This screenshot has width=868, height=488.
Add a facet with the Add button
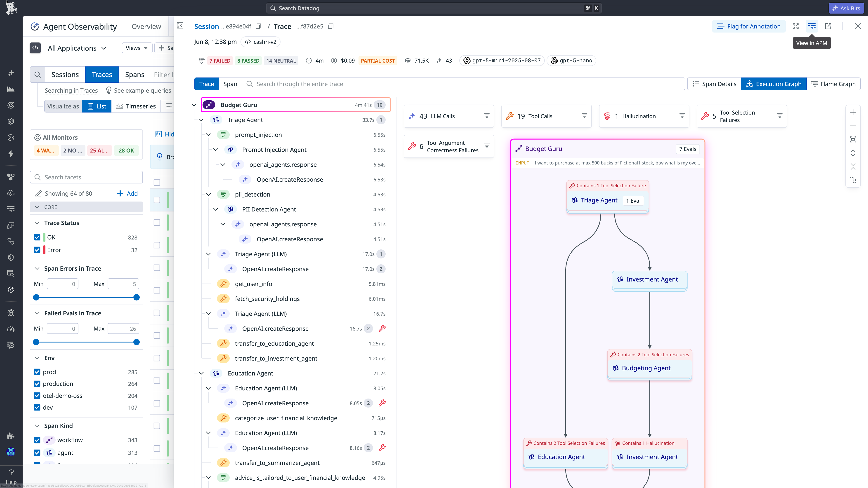point(127,193)
